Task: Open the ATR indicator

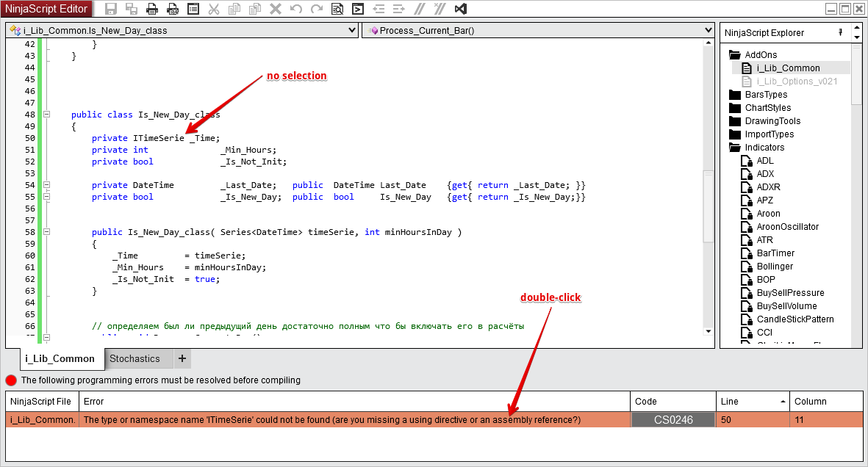Action: click(x=765, y=240)
